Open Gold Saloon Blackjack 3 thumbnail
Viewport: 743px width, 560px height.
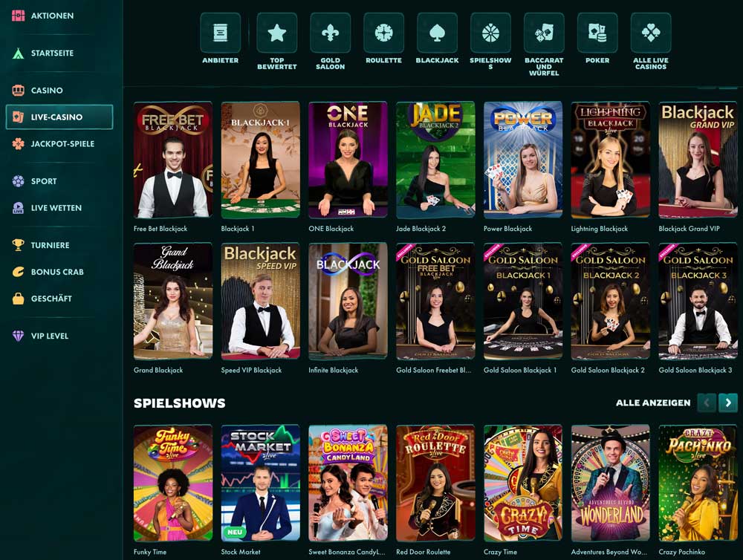click(x=698, y=302)
